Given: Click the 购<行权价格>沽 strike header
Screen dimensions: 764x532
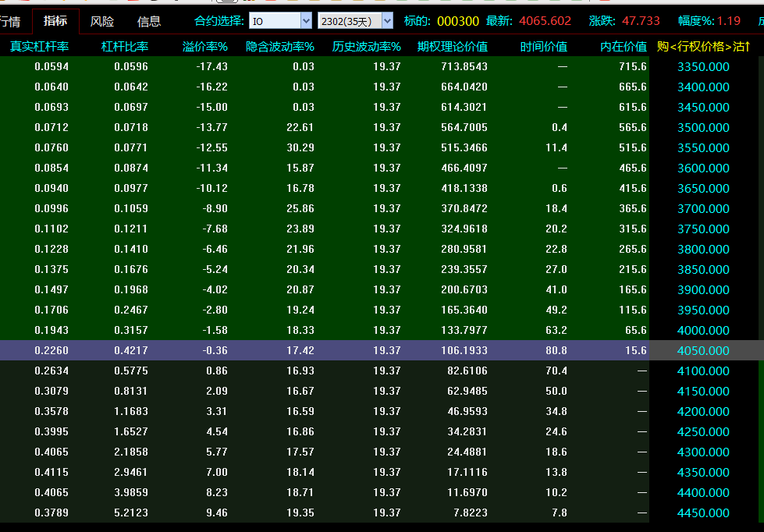Looking at the screenshot, I should point(703,47).
